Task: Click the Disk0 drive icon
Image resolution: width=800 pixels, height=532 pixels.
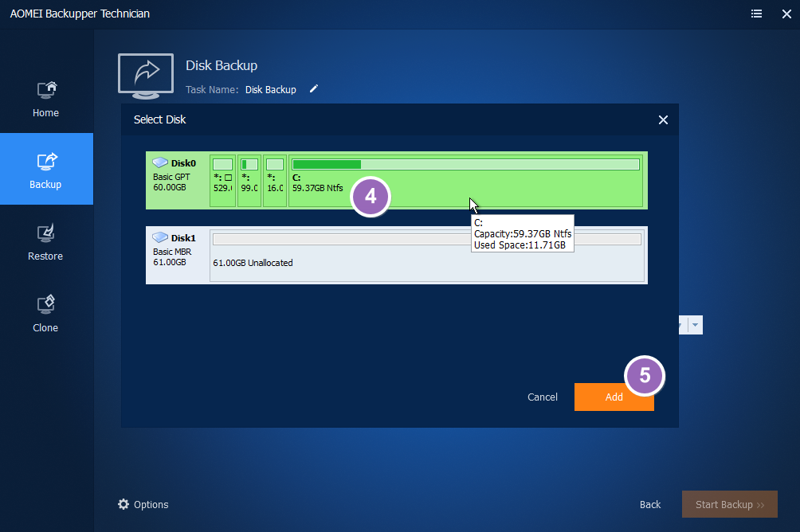Action: tap(160, 162)
